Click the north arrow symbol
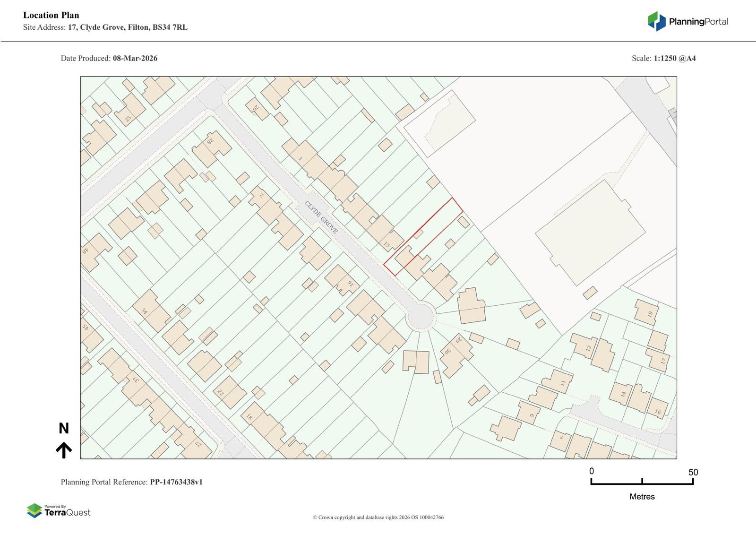 click(x=64, y=450)
